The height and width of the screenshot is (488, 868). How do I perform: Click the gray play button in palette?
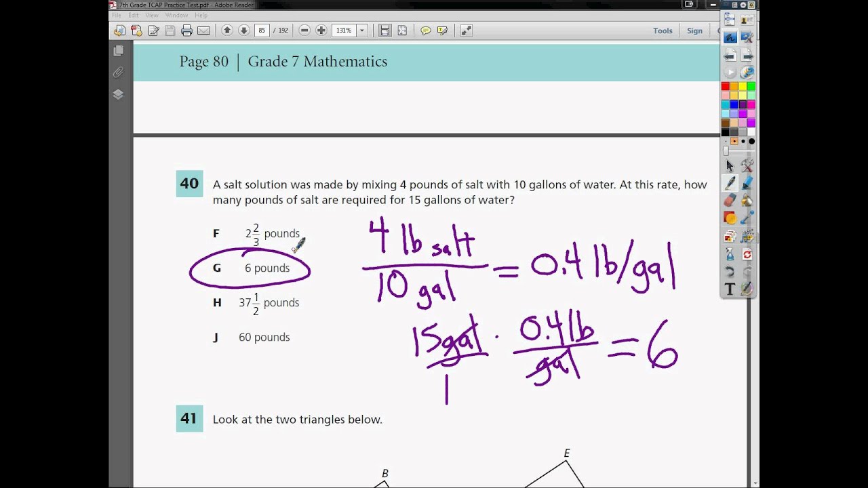click(x=730, y=72)
